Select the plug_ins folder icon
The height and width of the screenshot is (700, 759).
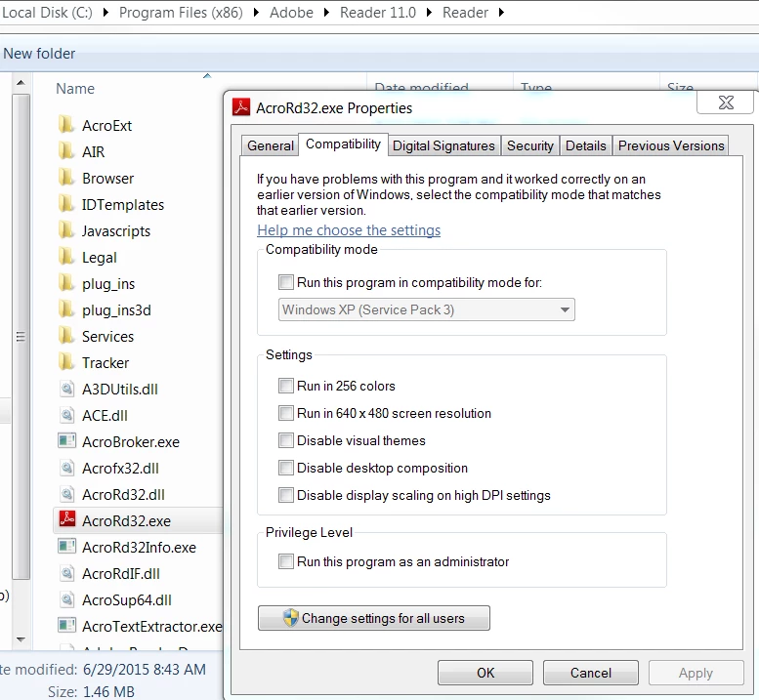(x=66, y=283)
